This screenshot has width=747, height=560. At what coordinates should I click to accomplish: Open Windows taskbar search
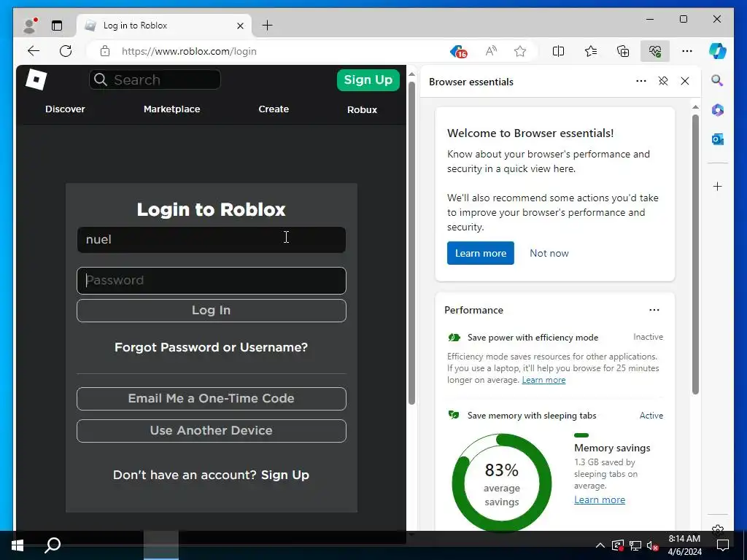point(53,545)
